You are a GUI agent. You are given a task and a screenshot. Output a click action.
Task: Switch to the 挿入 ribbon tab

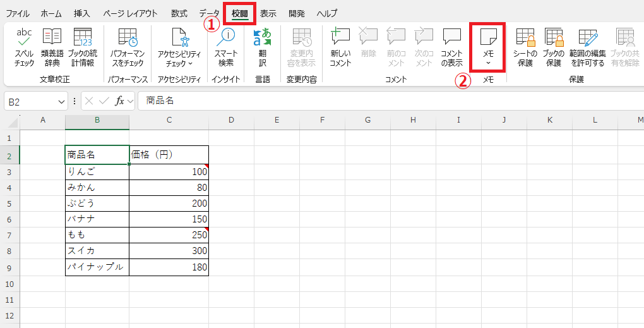(81, 13)
